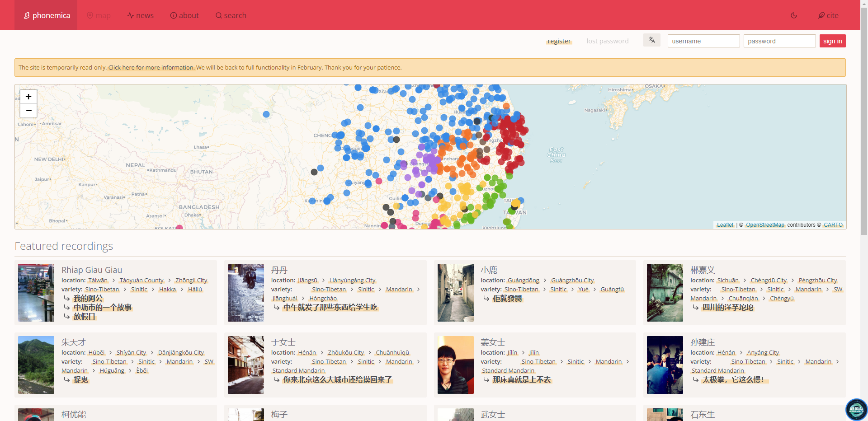Open the Húběi location link for 朱天才
This screenshot has height=421, width=868.
[96, 353]
